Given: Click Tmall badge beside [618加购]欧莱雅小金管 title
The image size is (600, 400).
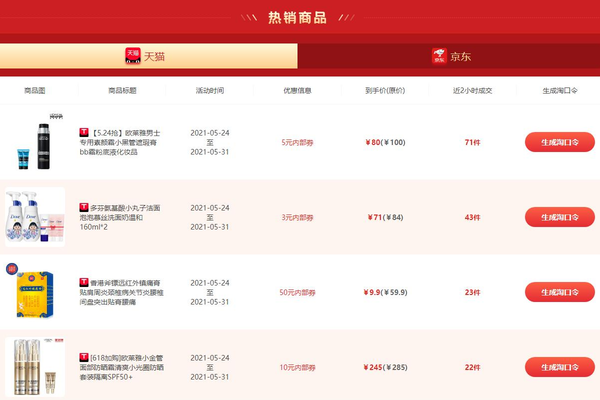Looking at the screenshot, I should [x=84, y=358].
